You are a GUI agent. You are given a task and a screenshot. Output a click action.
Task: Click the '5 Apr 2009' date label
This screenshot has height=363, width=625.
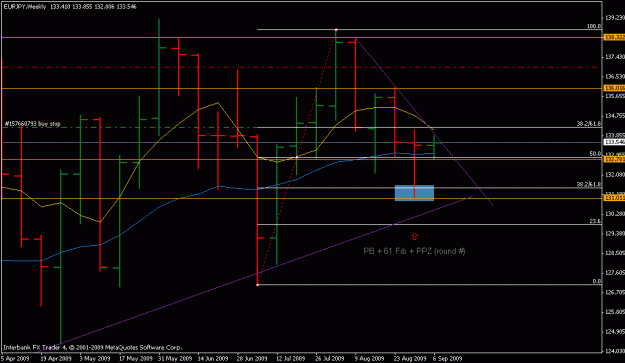click(16, 358)
